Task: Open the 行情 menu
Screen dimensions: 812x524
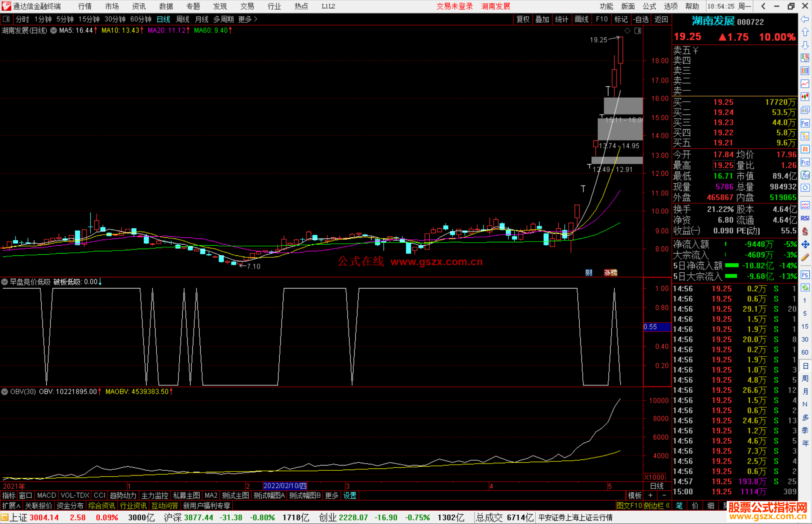Action: point(85,6)
